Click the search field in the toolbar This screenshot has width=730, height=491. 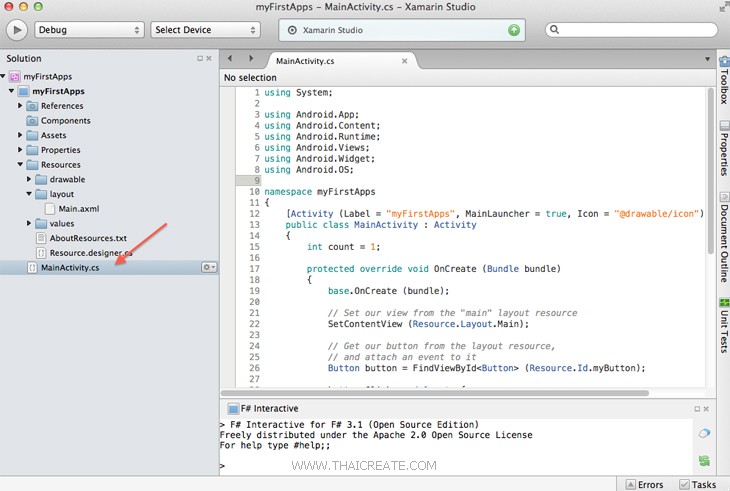pos(631,30)
